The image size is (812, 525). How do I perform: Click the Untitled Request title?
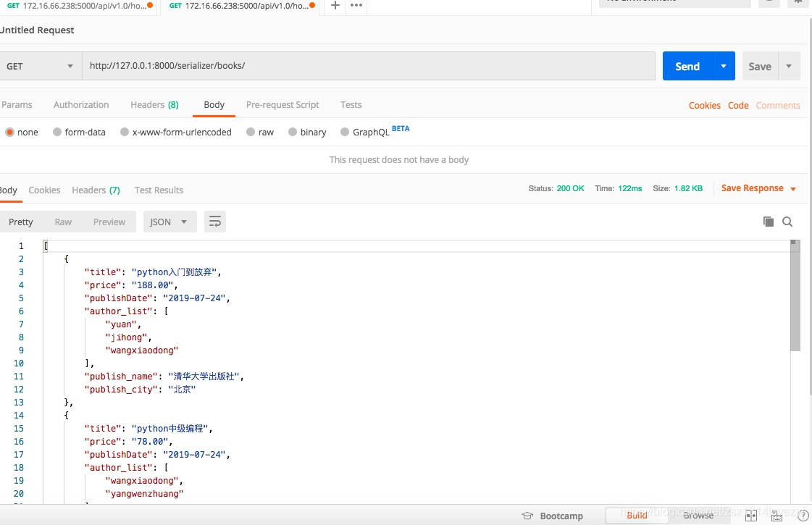pyautogui.click(x=36, y=30)
